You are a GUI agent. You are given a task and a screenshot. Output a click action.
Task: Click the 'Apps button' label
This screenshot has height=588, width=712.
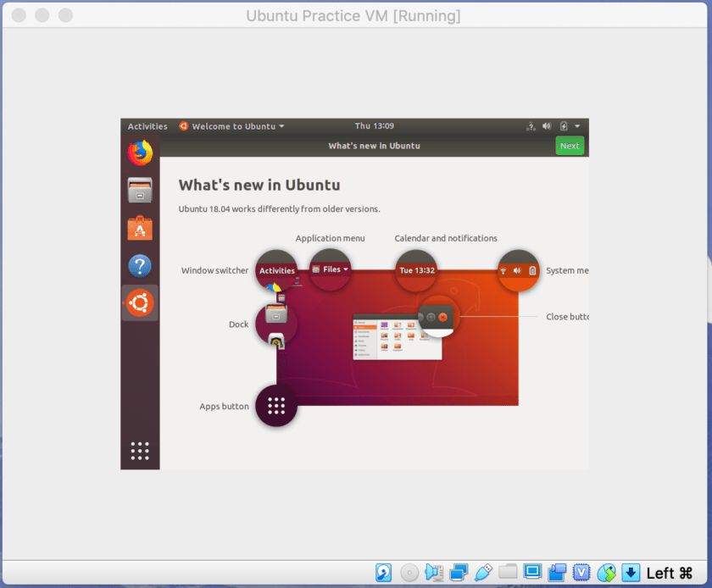click(x=224, y=407)
